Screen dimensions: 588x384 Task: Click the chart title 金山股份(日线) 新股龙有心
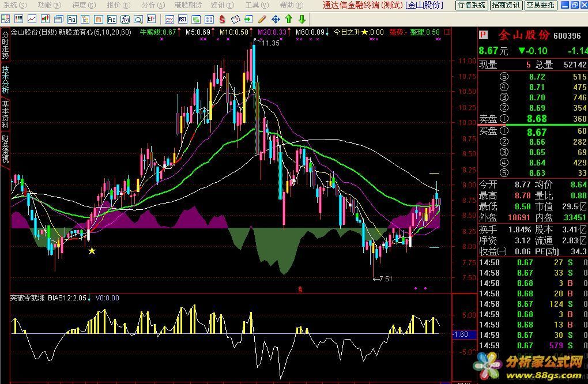click(71, 32)
